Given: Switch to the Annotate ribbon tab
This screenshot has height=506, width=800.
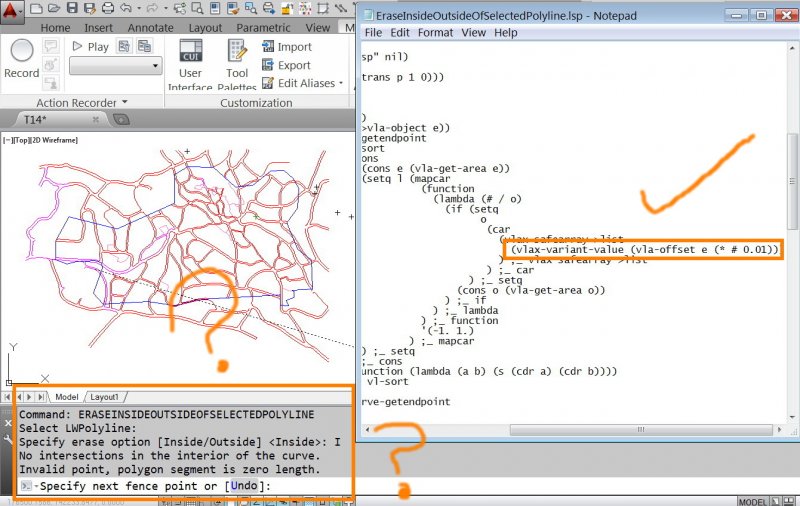Looking at the screenshot, I should tap(151, 28).
